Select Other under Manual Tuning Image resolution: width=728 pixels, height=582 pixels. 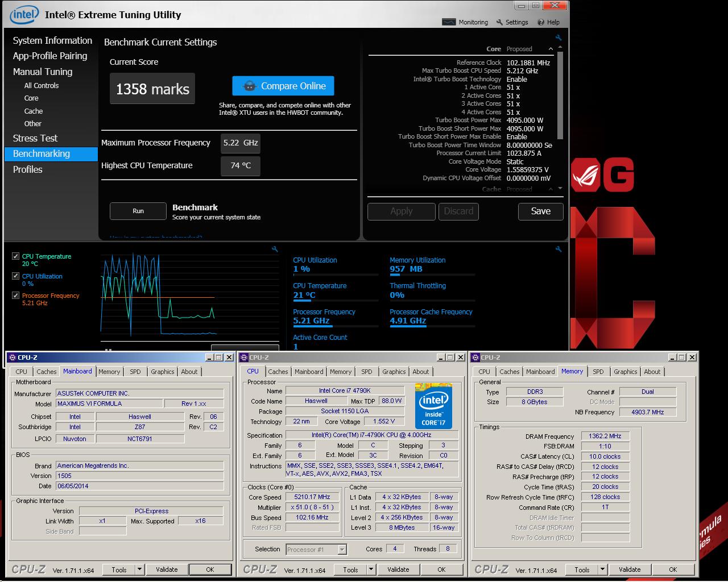point(33,124)
